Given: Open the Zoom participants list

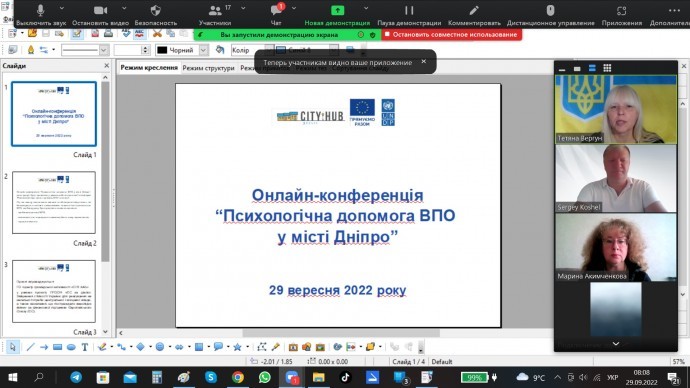Looking at the screenshot, I should coord(215,11).
